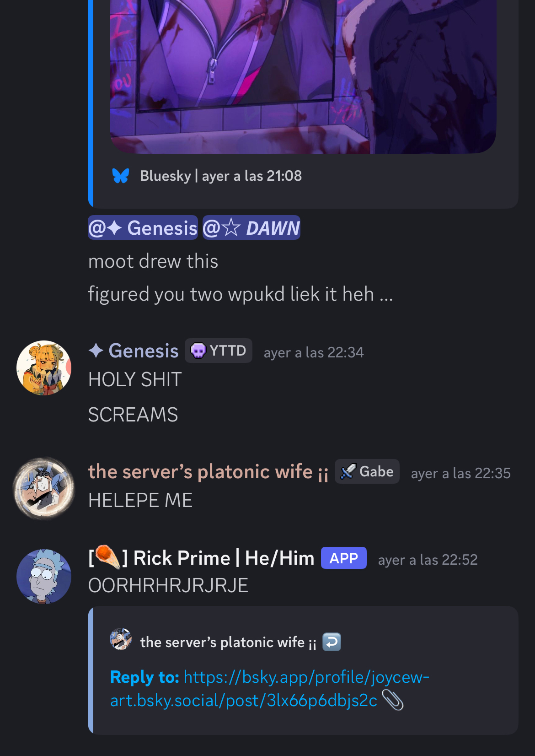Open the purple artwork image preview

tap(303, 76)
